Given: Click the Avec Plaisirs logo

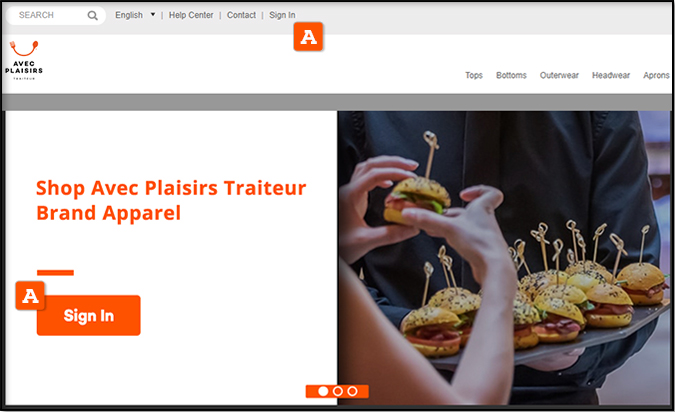Looking at the screenshot, I should pyautogui.click(x=24, y=60).
